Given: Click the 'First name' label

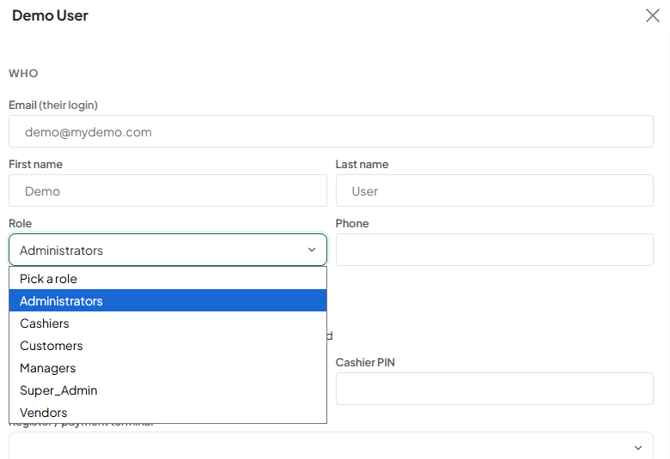Looking at the screenshot, I should [x=35, y=164].
